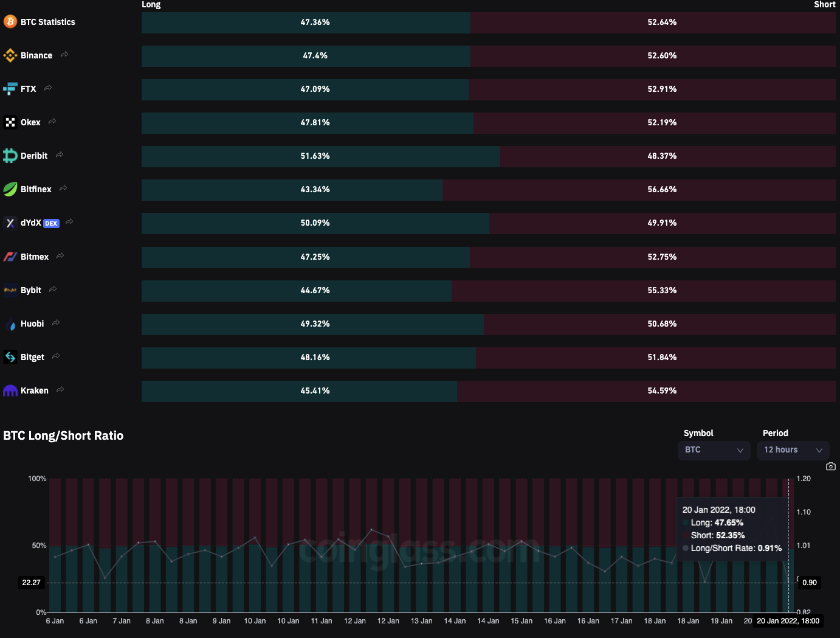This screenshot has width=840, height=638.
Task: Click the 52.64% short value for BTC Statistics
Action: point(662,22)
